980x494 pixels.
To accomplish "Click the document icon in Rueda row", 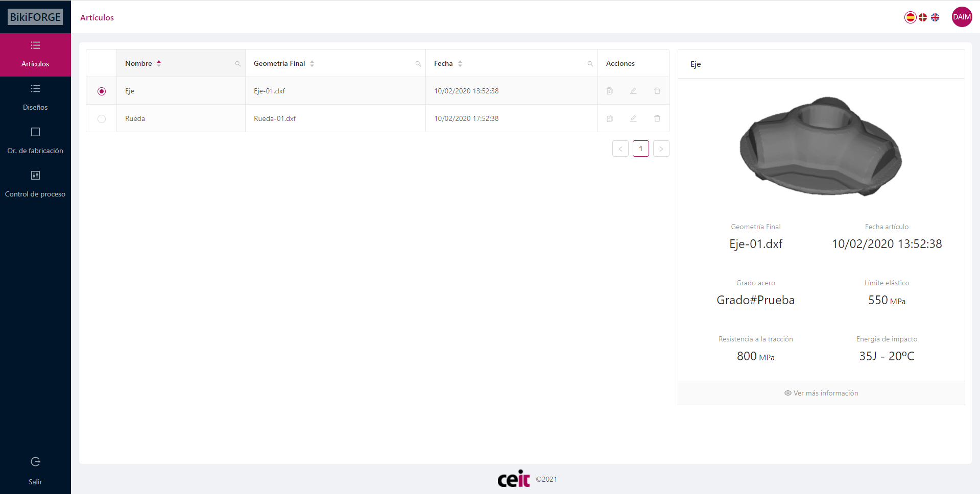I will [x=609, y=118].
